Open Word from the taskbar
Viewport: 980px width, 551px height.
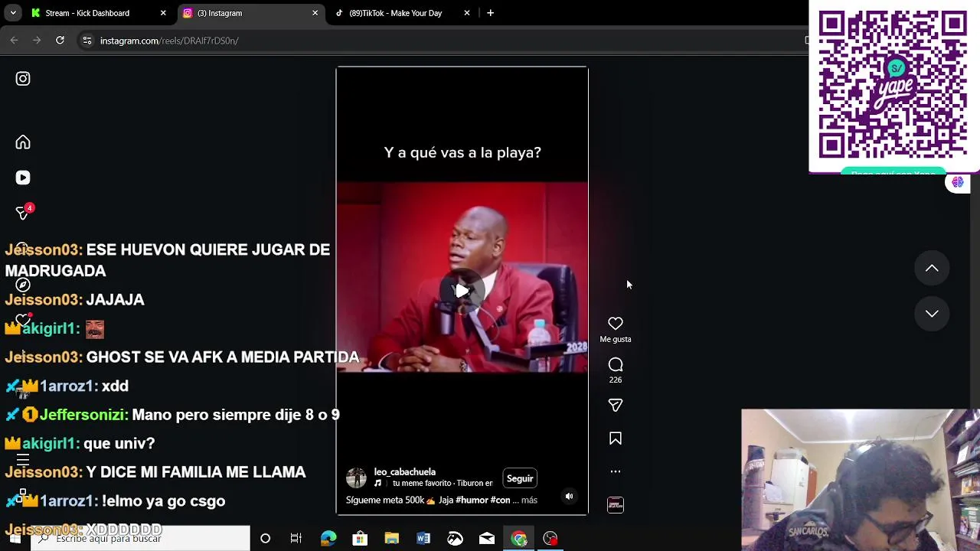423,539
